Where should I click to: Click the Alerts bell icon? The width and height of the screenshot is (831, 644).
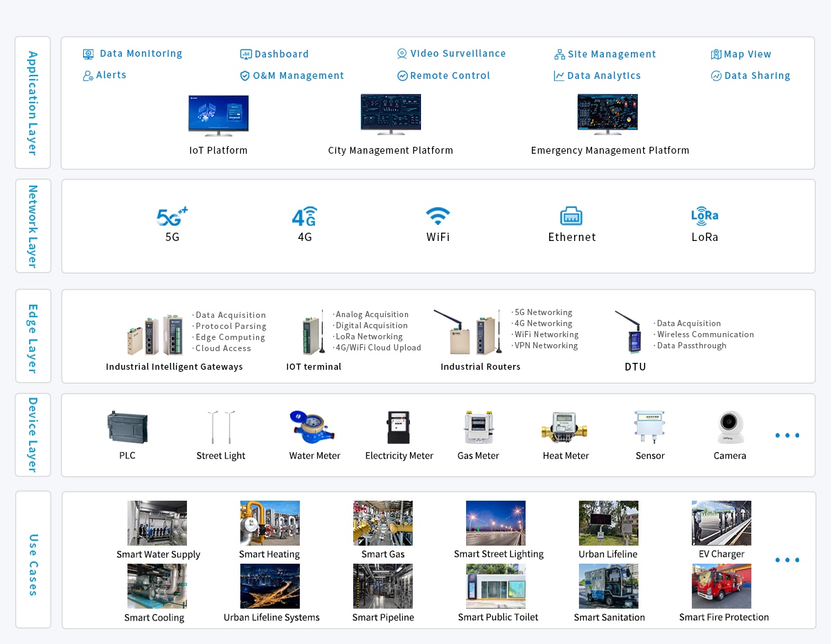[x=88, y=75]
